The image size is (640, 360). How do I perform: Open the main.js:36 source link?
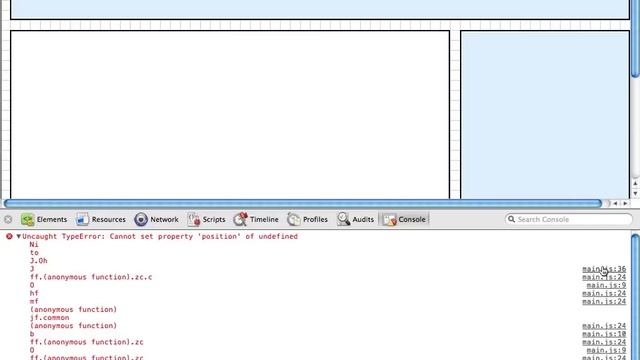[604, 269]
